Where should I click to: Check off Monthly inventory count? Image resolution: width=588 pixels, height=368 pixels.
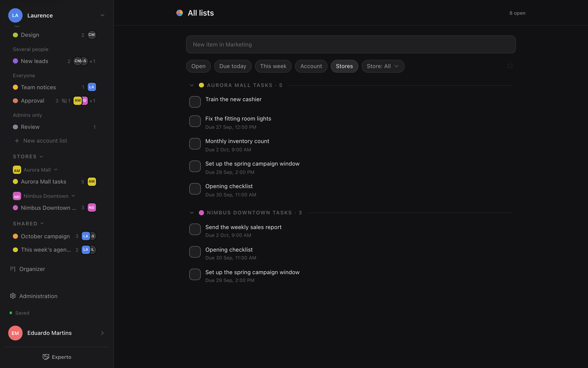tap(195, 144)
